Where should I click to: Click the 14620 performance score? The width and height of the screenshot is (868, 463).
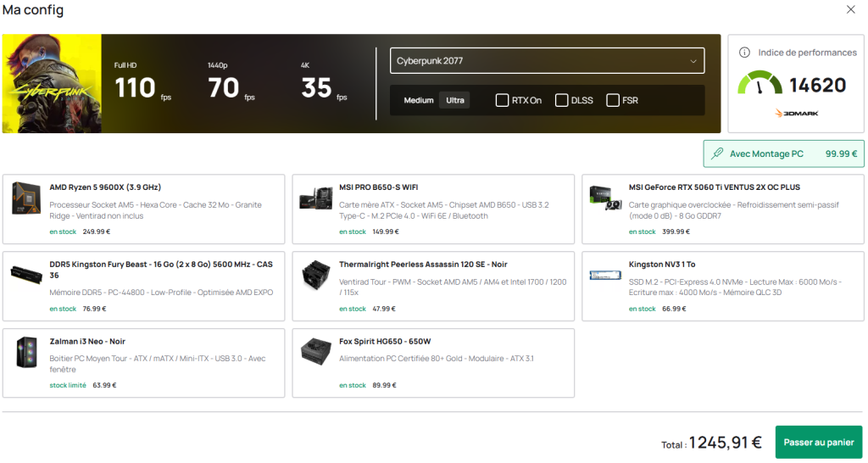click(818, 85)
